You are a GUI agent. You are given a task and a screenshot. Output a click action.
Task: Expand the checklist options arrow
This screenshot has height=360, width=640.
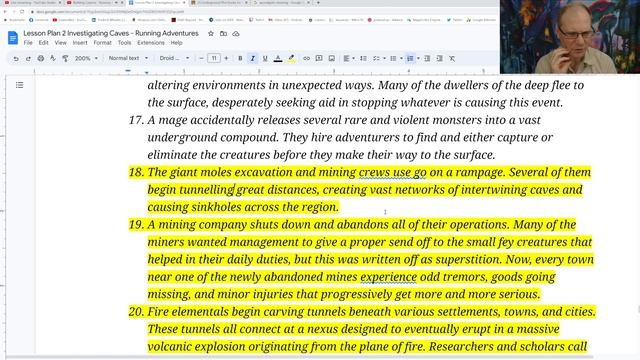384,59
